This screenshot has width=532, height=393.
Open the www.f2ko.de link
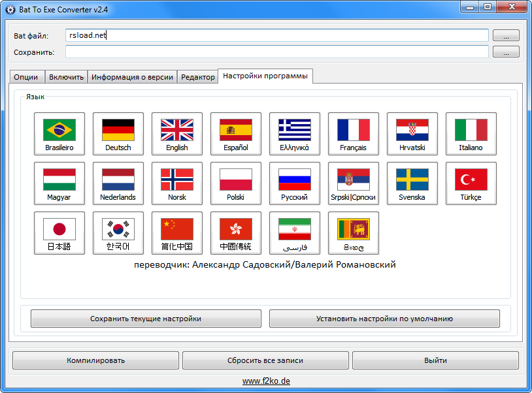click(x=266, y=381)
